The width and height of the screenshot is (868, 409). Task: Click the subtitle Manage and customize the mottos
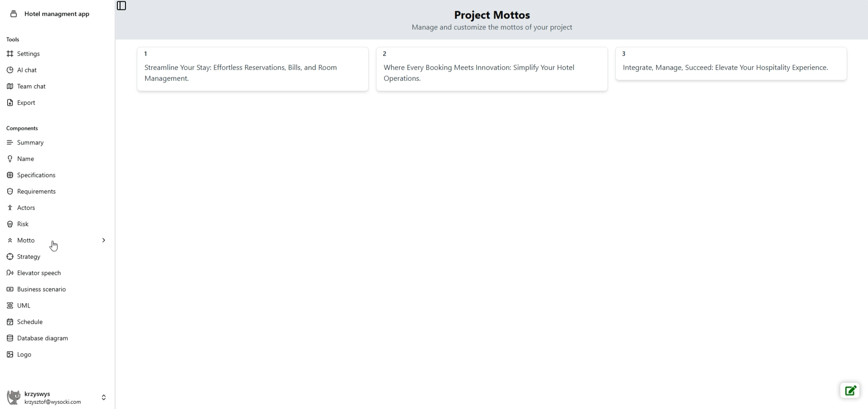click(492, 27)
